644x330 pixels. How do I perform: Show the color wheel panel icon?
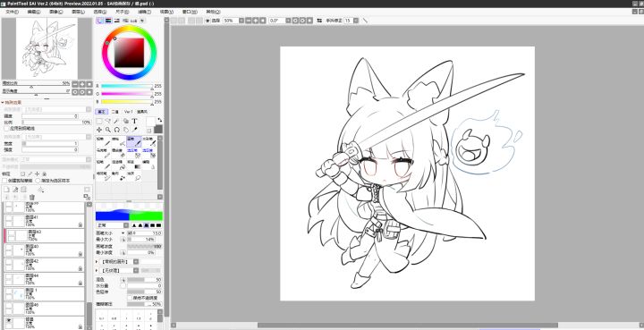(100, 20)
